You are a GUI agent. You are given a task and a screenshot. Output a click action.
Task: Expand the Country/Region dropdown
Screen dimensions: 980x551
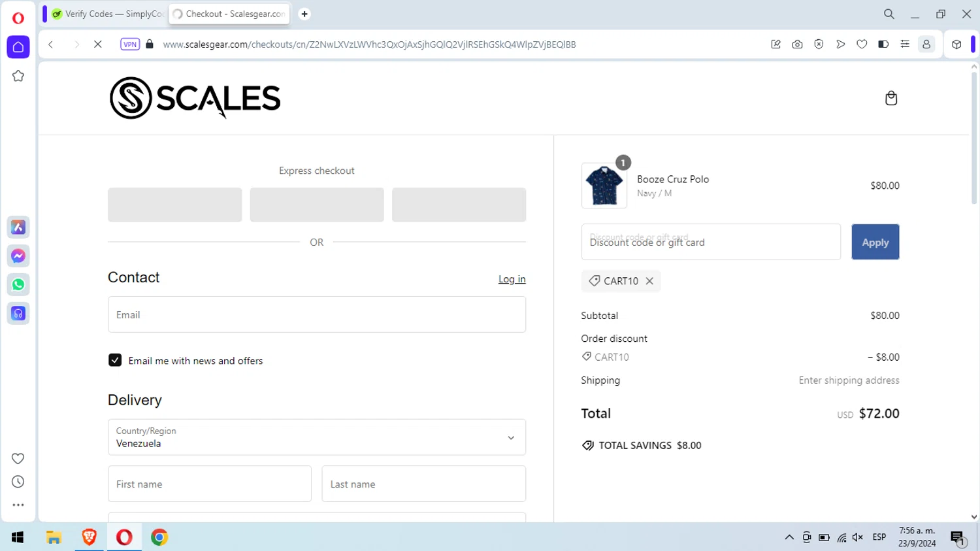[317, 437]
